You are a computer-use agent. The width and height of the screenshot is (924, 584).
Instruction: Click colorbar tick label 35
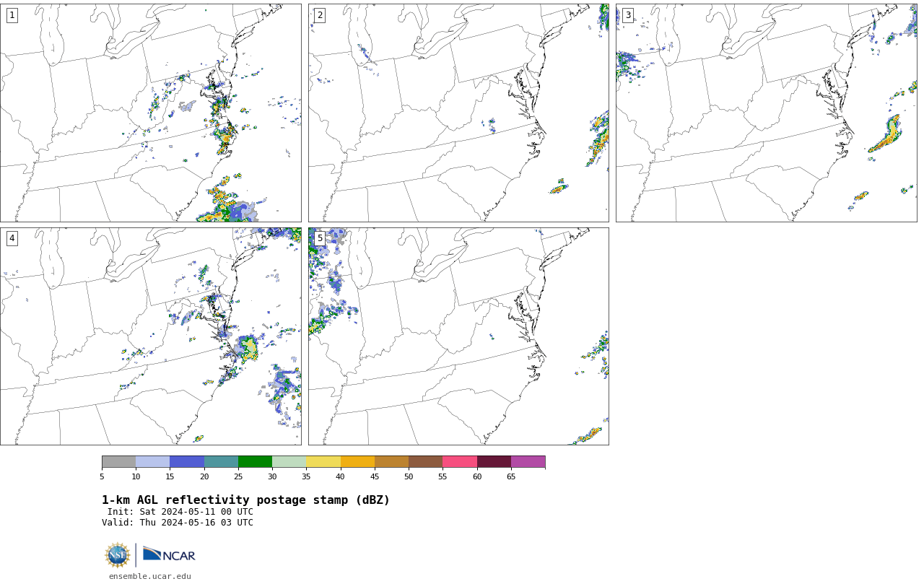click(306, 476)
